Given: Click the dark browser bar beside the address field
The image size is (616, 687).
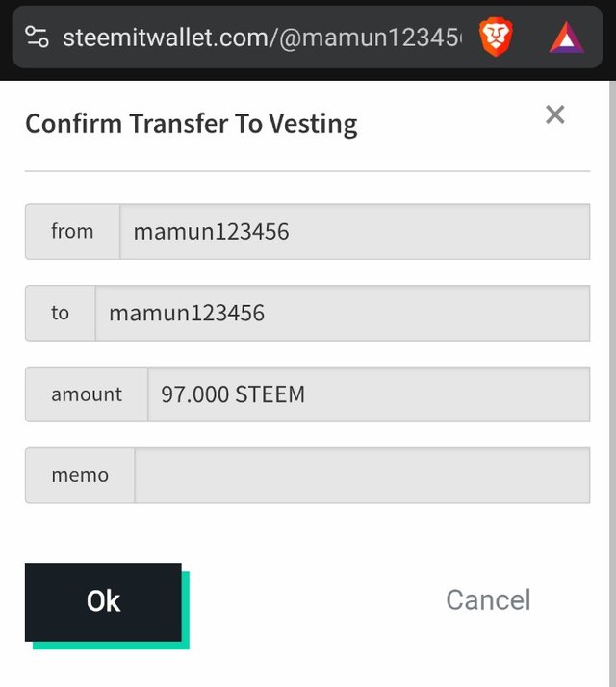Looking at the screenshot, I should pyautogui.click(x=603, y=38).
